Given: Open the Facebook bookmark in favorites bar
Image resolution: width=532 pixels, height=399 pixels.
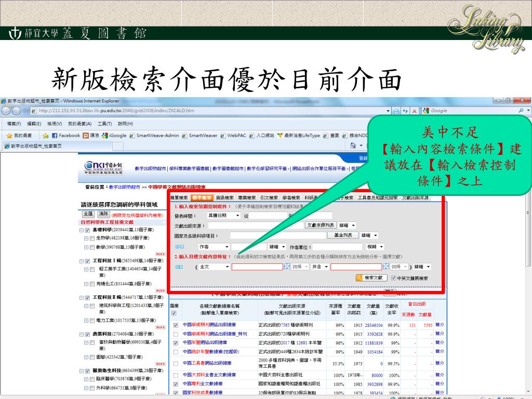Looking at the screenshot, I should [x=66, y=136].
